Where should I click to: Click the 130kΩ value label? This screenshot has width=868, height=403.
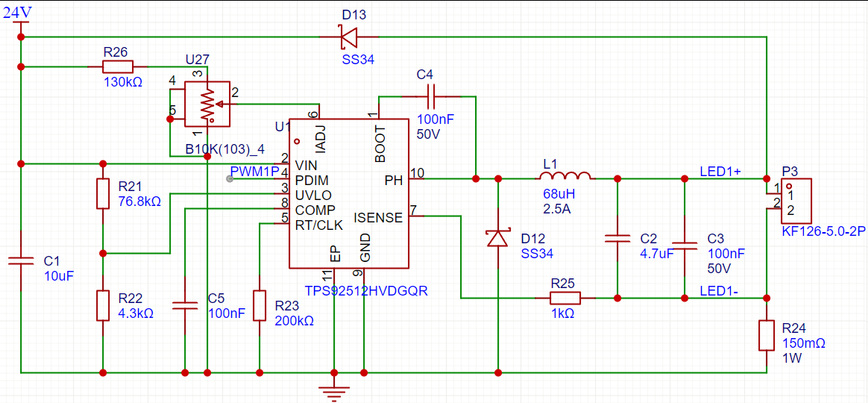coord(123,83)
